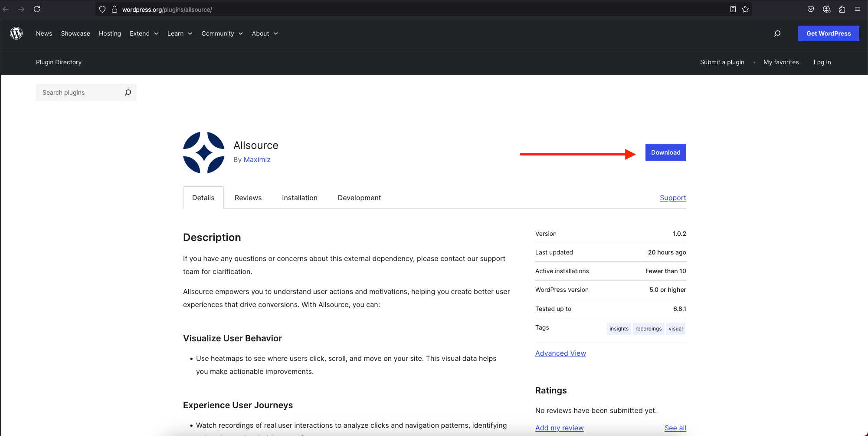Open the Maximiz author link
This screenshot has width=868, height=436.
point(257,159)
